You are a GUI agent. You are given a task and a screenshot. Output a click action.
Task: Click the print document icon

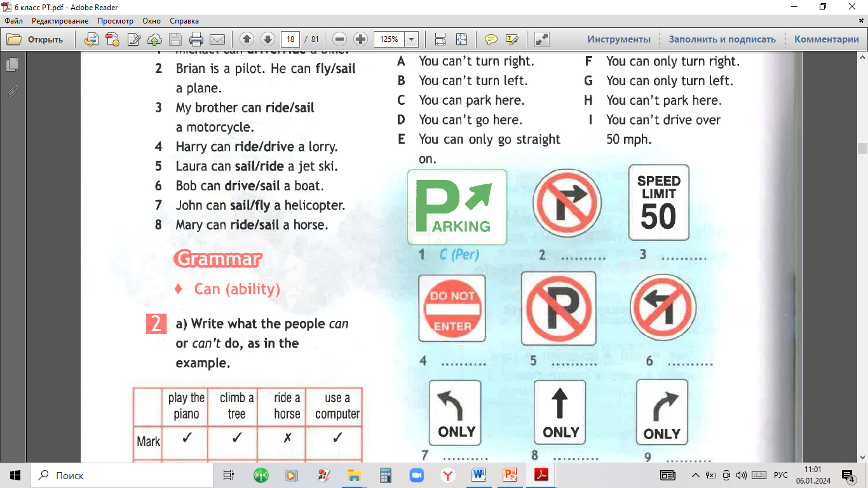[x=196, y=39]
